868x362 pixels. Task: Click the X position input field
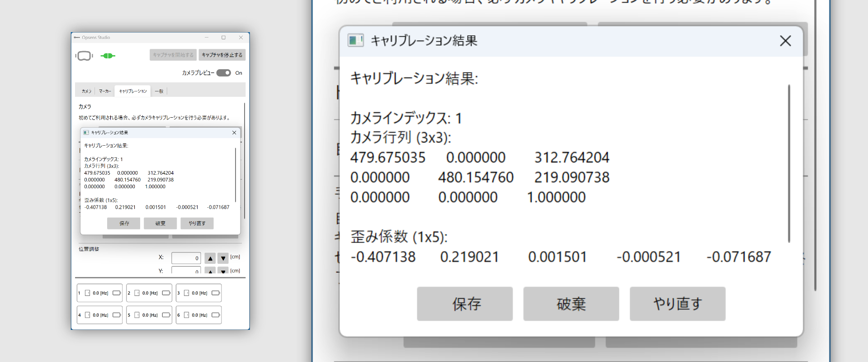[186, 258]
